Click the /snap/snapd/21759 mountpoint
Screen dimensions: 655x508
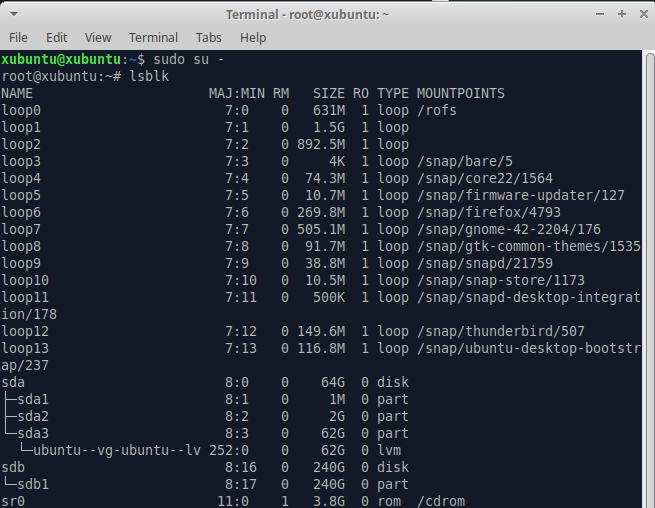pos(485,263)
